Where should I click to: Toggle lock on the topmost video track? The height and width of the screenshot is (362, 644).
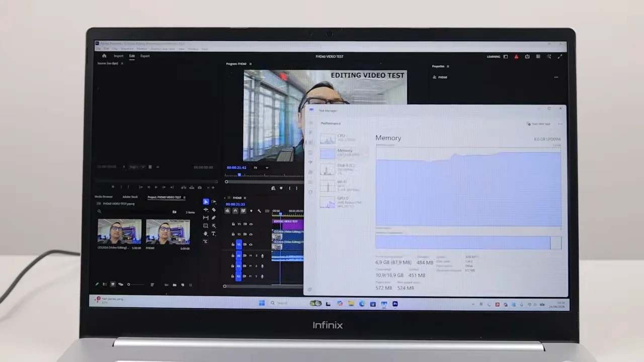(x=233, y=224)
